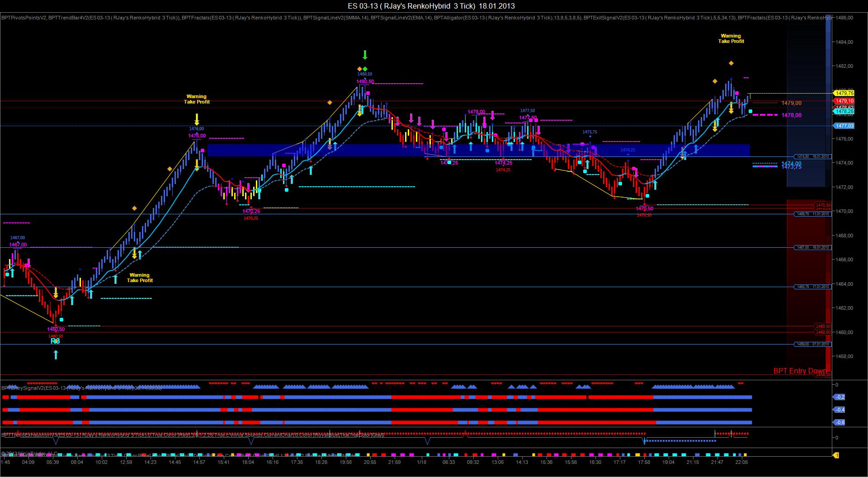Viewport: 868px width, 477px height.
Task: Click the 1462,00 price axis label
Action: tap(844, 308)
